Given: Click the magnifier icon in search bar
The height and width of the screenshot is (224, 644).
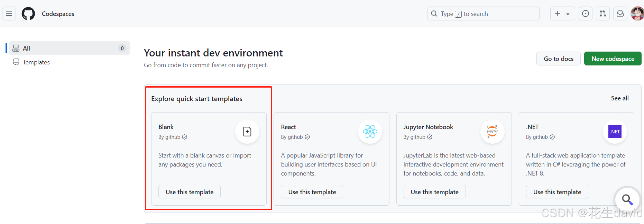Looking at the screenshot, I should click(x=434, y=14).
